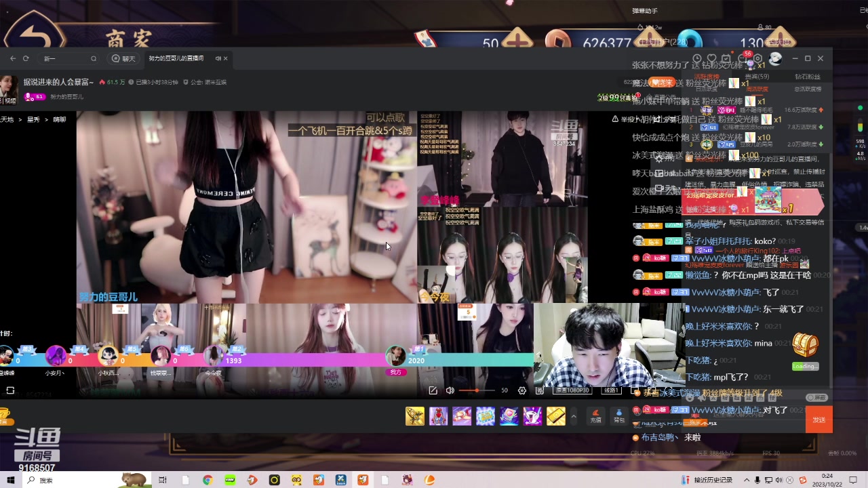This screenshot has height=488, width=868.
Task: Mute the tab with the speaker icon
Action: pos(218,58)
